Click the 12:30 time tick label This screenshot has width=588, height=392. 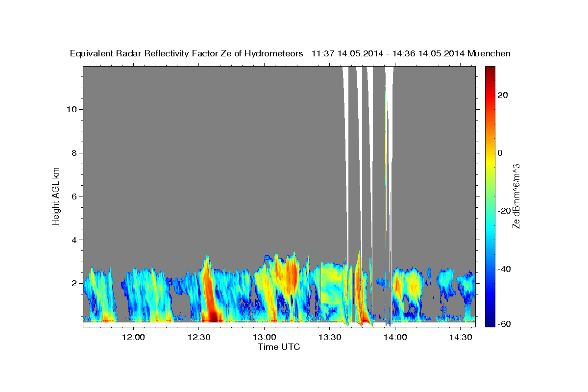[x=199, y=337]
